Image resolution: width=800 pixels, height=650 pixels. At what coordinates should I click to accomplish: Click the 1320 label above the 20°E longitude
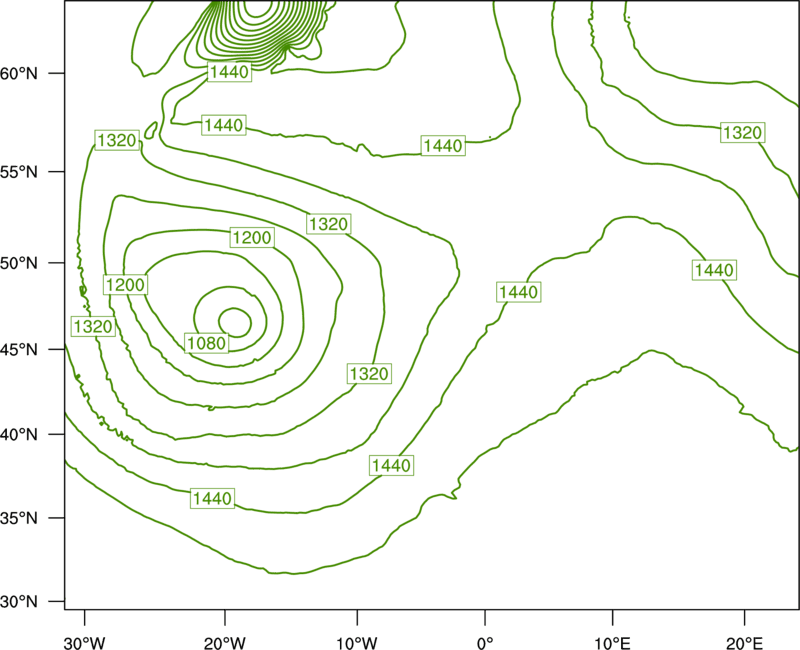tap(742, 133)
